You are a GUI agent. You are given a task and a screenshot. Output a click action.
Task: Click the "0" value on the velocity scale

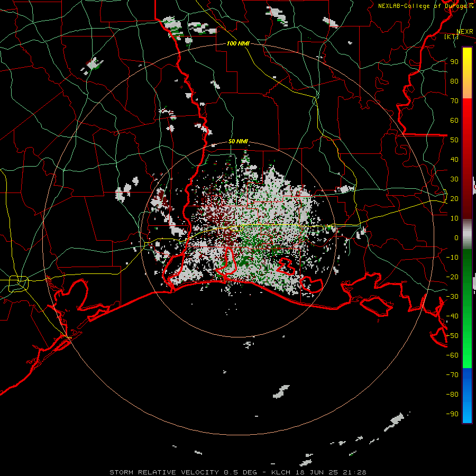pos(456,237)
